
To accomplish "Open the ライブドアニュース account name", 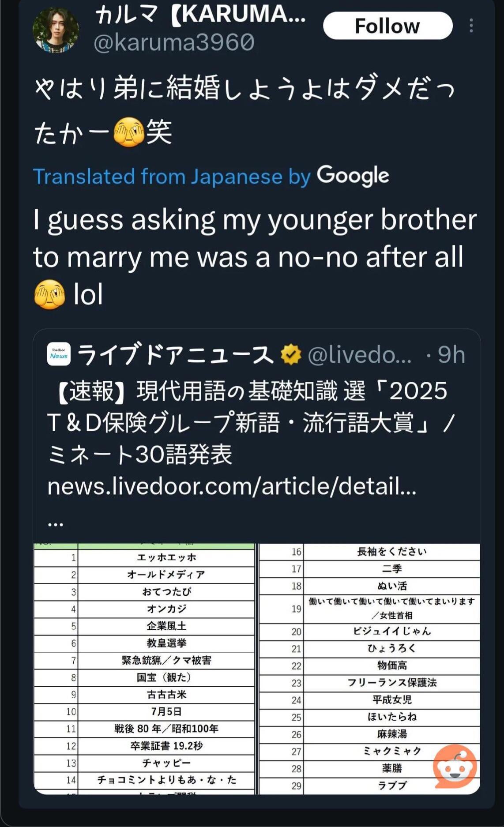I will (176, 355).
